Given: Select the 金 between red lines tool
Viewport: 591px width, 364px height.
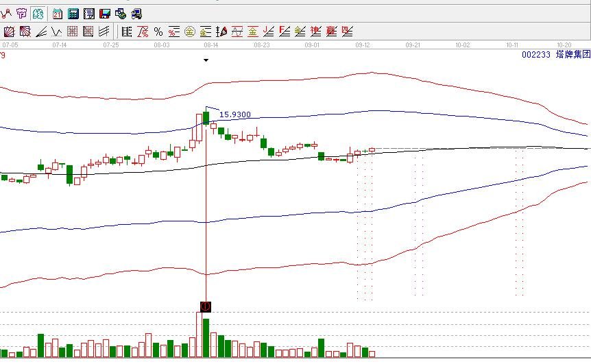Looking at the screenshot, I should (x=252, y=32).
